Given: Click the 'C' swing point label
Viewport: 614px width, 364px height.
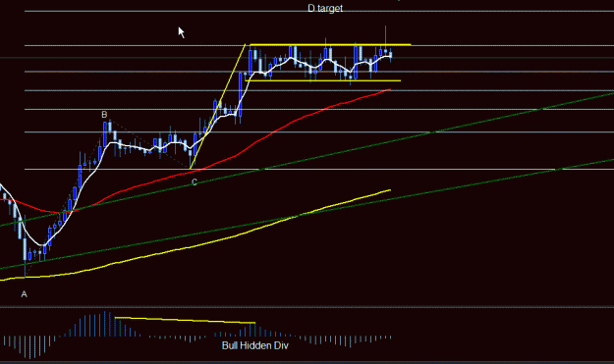Looking at the screenshot, I should tap(195, 182).
